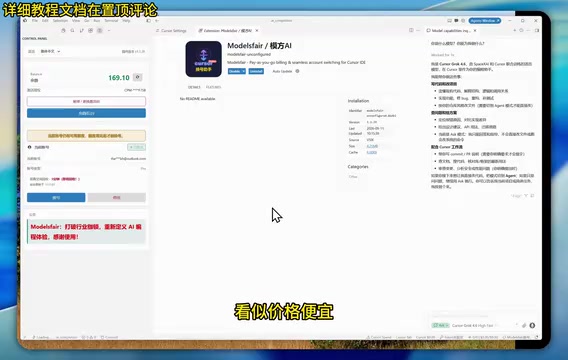
Task: Open the language dropdown in Control Panel
Action: point(50,51)
